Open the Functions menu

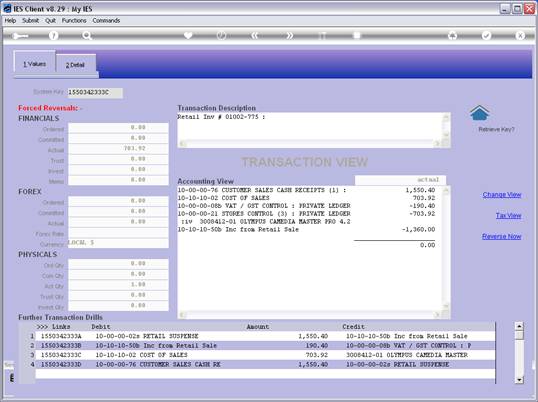click(x=74, y=21)
